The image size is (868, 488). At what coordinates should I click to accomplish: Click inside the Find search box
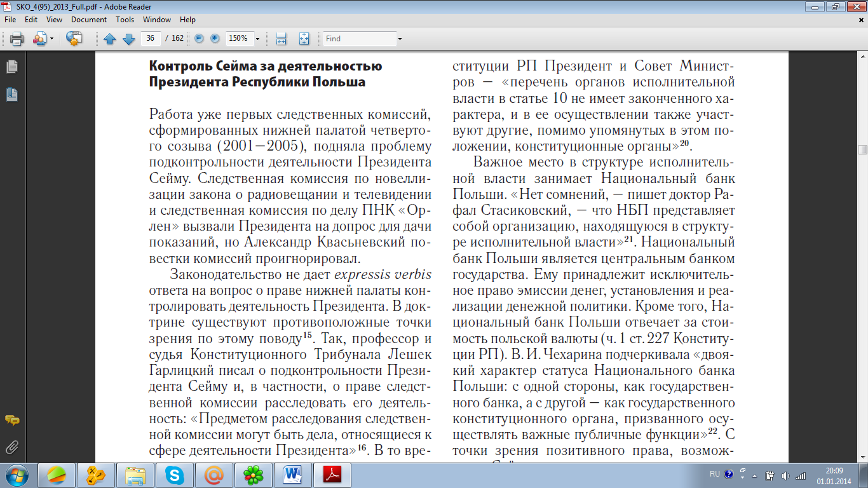pos(359,39)
